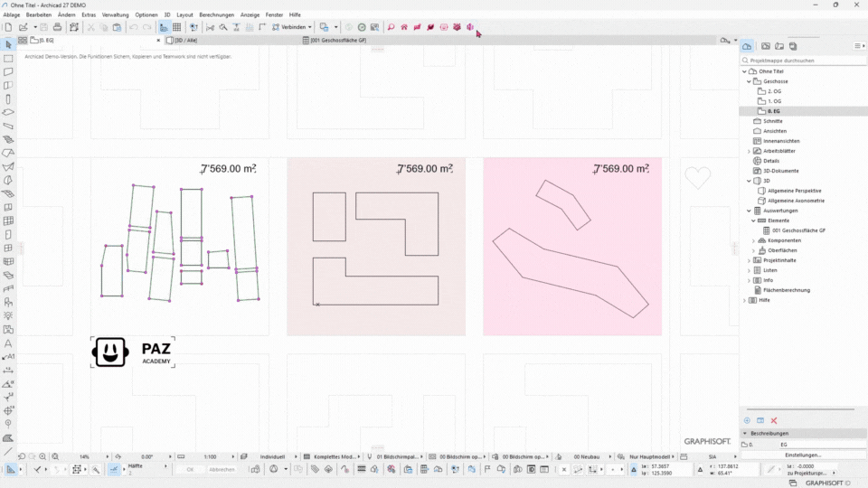The height and width of the screenshot is (488, 868).
Task: Create a new file via toolbar icon
Action: (x=8, y=27)
